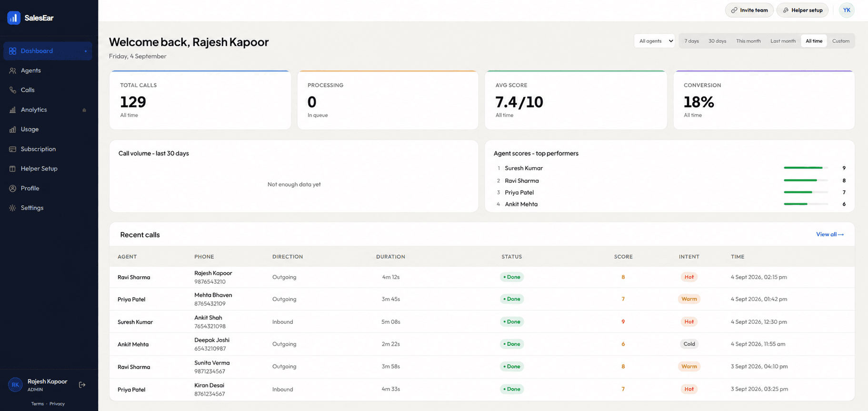The image size is (868, 411).
Task: Click the Avg Score 7.4/10 card
Action: pyautogui.click(x=576, y=100)
